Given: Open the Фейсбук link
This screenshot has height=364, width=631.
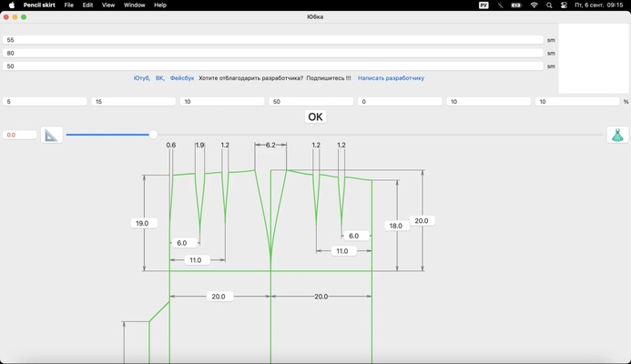Looking at the screenshot, I should pos(182,78).
